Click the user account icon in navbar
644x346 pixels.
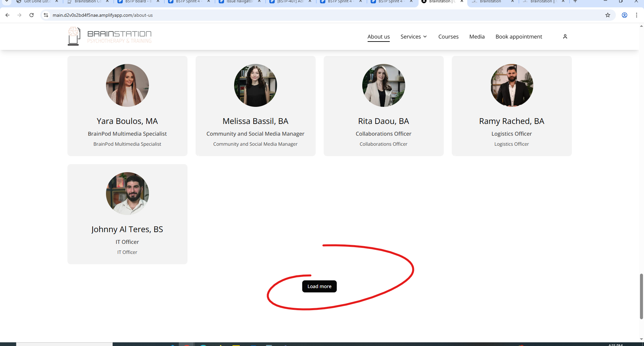[565, 37]
